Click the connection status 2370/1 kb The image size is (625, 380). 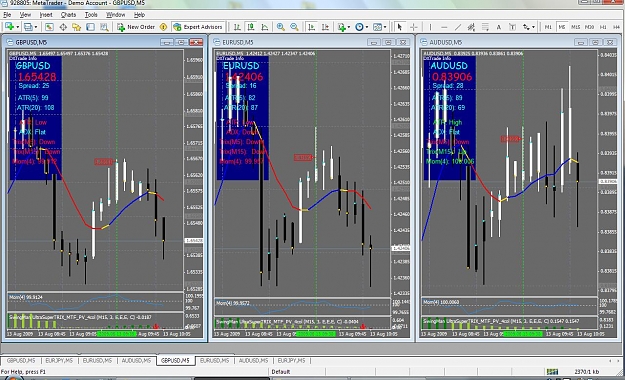click(x=586, y=372)
